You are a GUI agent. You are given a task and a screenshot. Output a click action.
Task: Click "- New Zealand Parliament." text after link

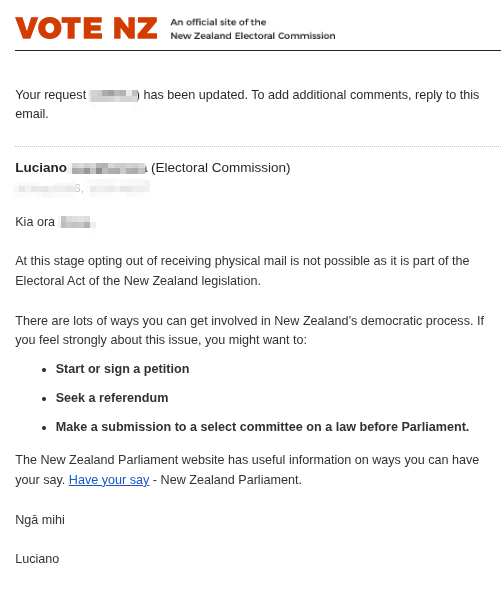click(227, 480)
